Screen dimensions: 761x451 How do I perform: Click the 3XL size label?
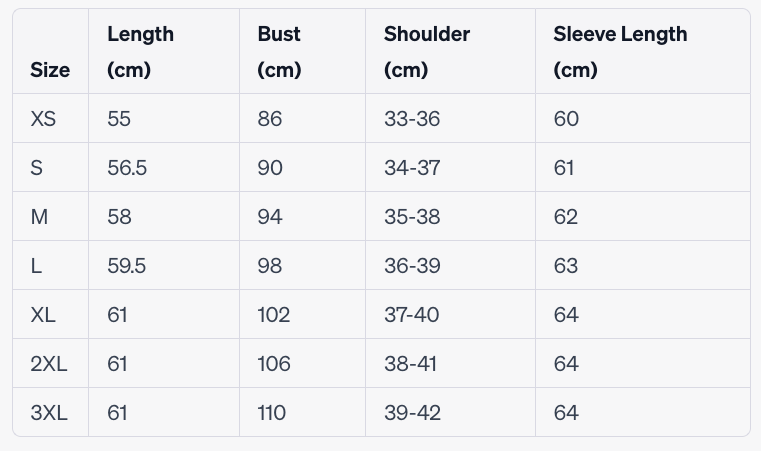click(x=49, y=413)
